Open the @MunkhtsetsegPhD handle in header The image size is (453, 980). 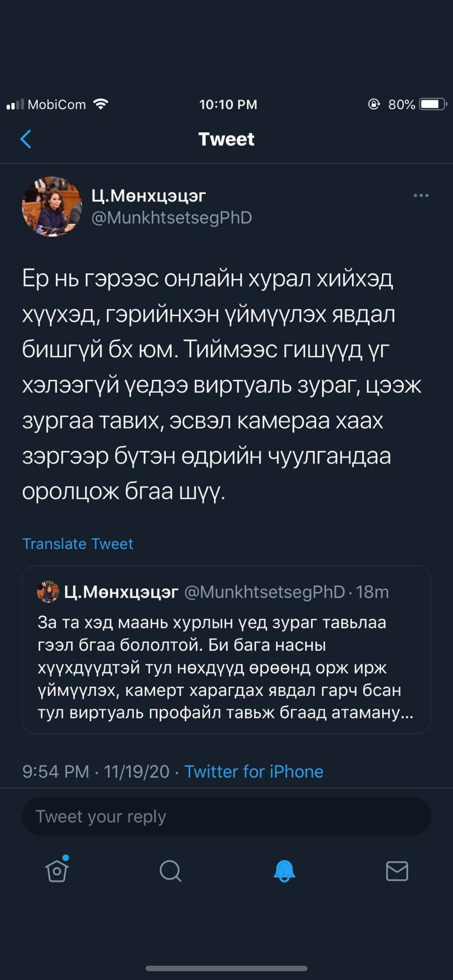pyautogui.click(x=171, y=218)
